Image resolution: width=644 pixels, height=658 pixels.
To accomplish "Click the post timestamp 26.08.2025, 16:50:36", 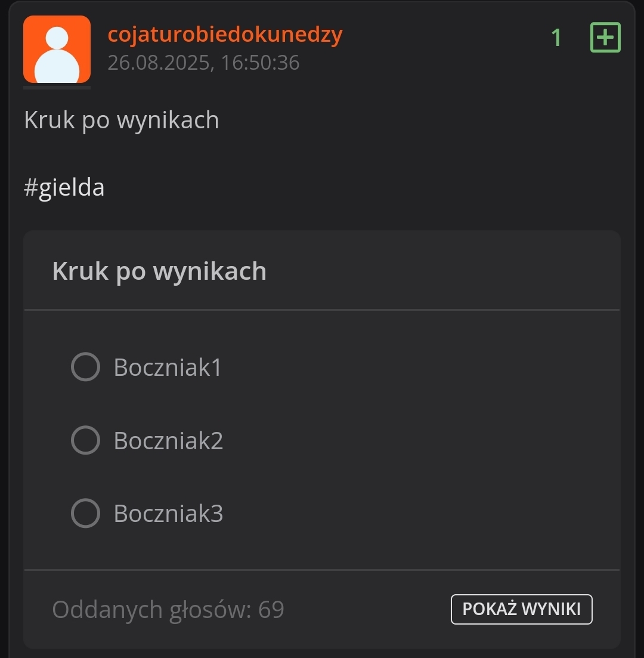I will 203,63.
